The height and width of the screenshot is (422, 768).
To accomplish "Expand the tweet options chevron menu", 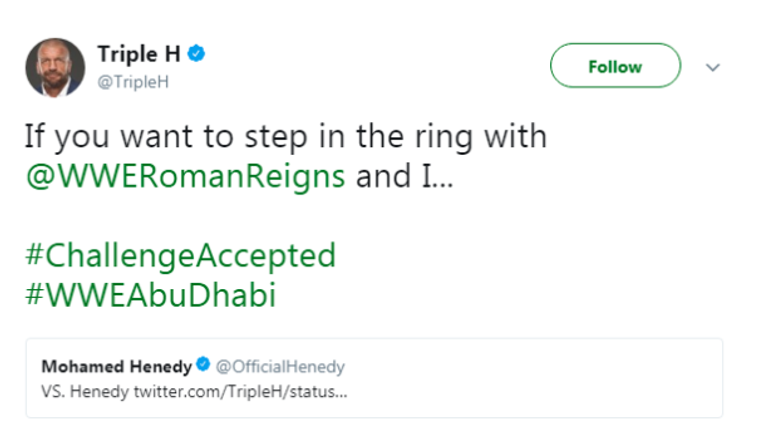I will (x=713, y=68).
